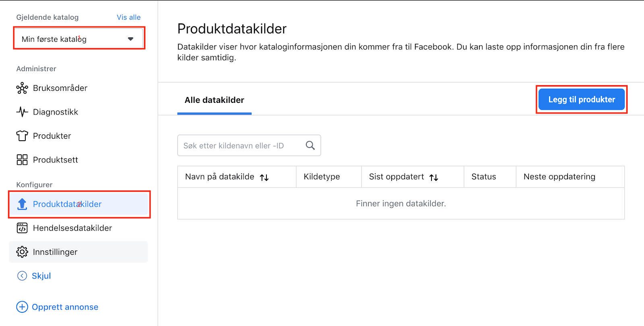Image resolution: width=644 pixels, height=326 pixels.
Task: Click the Diagnostikk pulse icon
Action: tap(22, 112)
